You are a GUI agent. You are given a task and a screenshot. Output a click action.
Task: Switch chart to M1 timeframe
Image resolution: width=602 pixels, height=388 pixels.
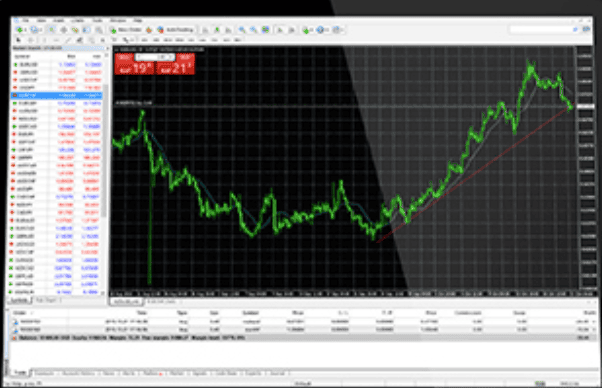(x=144, y=40)
